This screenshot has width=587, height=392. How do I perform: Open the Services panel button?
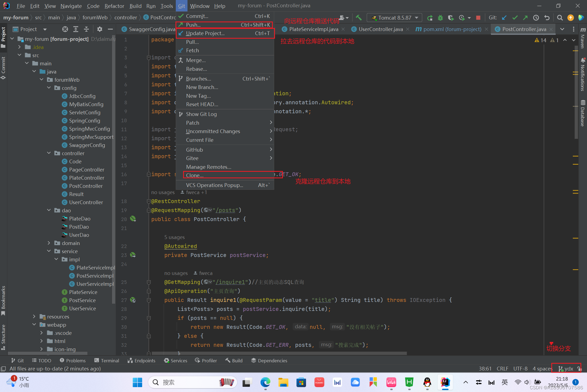click(176, 360)
